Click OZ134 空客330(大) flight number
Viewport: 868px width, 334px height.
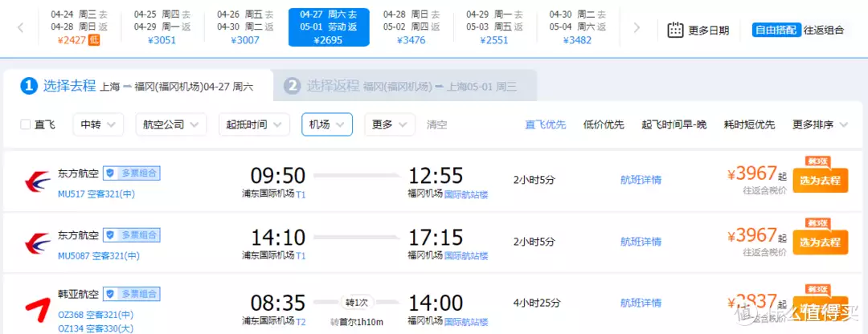pos(96,328)
